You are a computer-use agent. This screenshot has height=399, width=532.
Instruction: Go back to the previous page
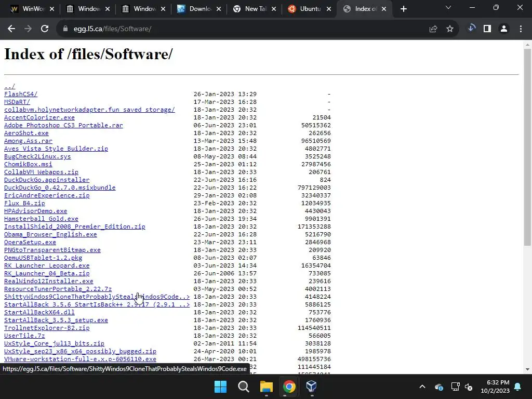[11, 29]
